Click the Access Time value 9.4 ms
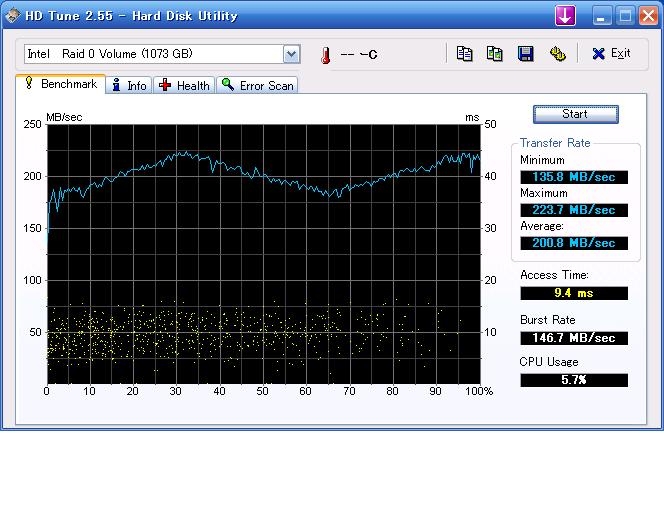The image size is (664, 512). point(574,293)
